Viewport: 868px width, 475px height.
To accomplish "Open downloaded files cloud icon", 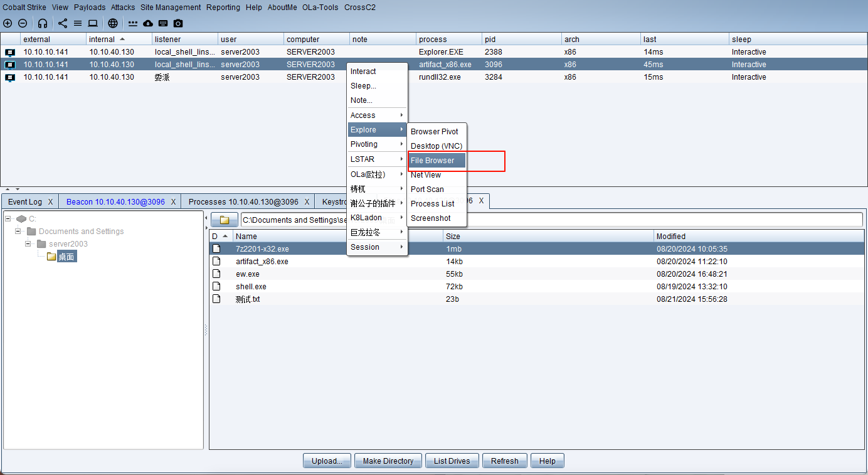I will coord(148,23).
